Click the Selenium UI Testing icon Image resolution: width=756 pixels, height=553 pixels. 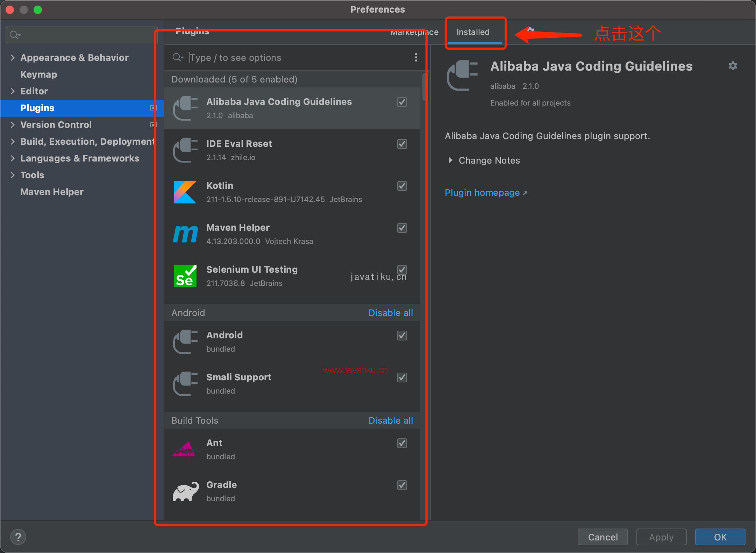(185, 276)
